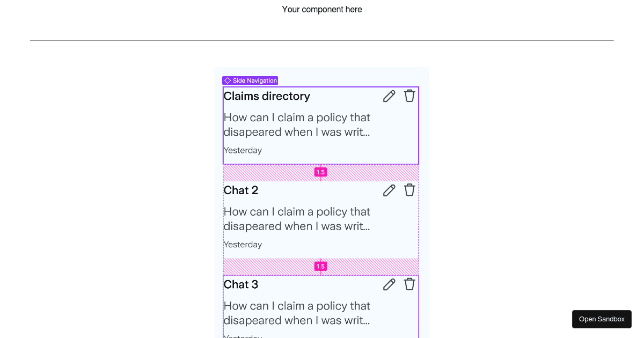The width and height of the screenshot is (644, 338).
Task: Open the Chat 2 title
Action: click(x=241, y=190)
